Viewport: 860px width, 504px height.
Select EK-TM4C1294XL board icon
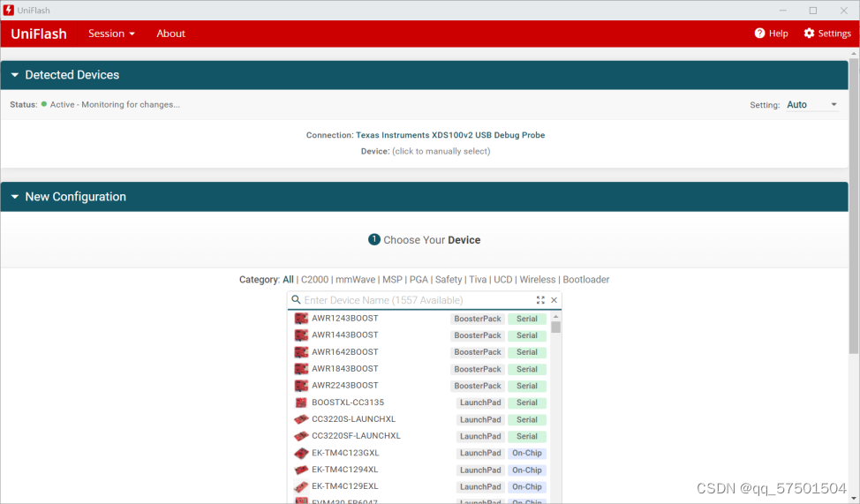point(301,470)
